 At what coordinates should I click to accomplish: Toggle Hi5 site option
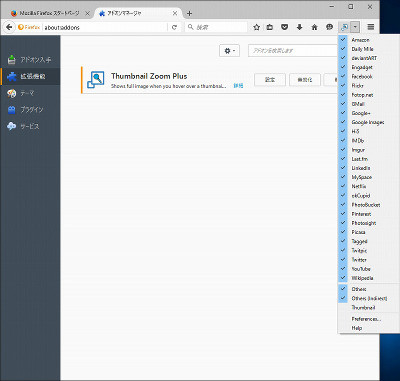[368, 131]
